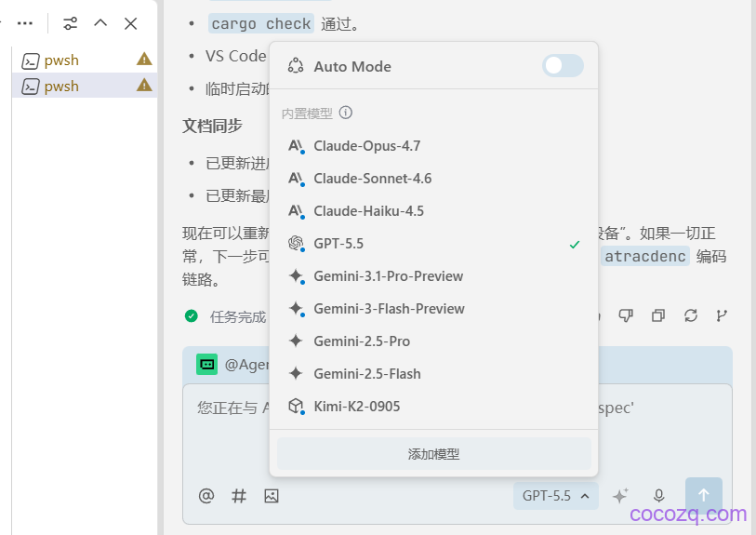The width and height of the screenshot is (756, 535).
Task: Select Gemini-3.1-Pro-Preview model
Action: point(433,276)
